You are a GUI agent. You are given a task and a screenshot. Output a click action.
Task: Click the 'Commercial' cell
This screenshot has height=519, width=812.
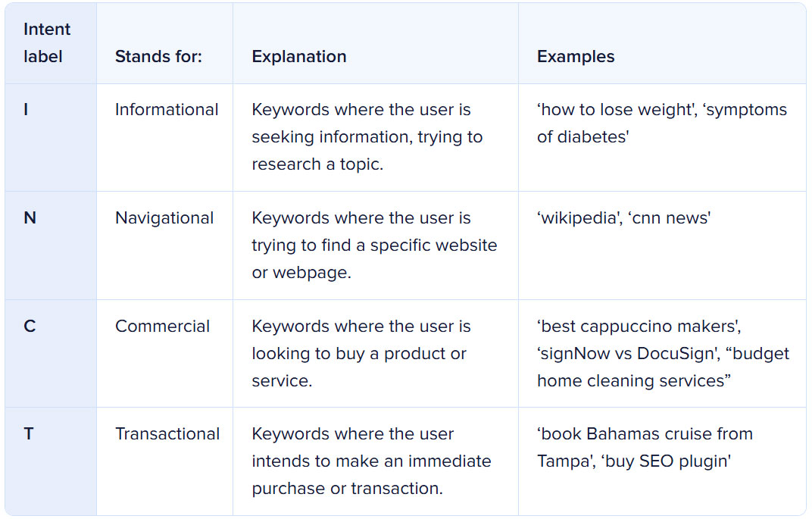[x=164, y=353]
